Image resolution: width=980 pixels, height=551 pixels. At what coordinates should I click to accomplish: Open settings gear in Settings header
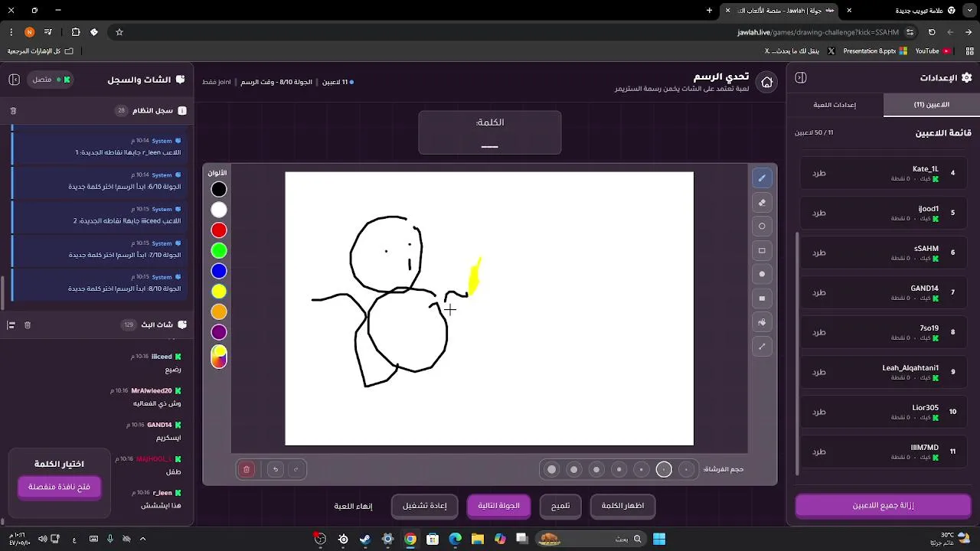click(966, 77)
